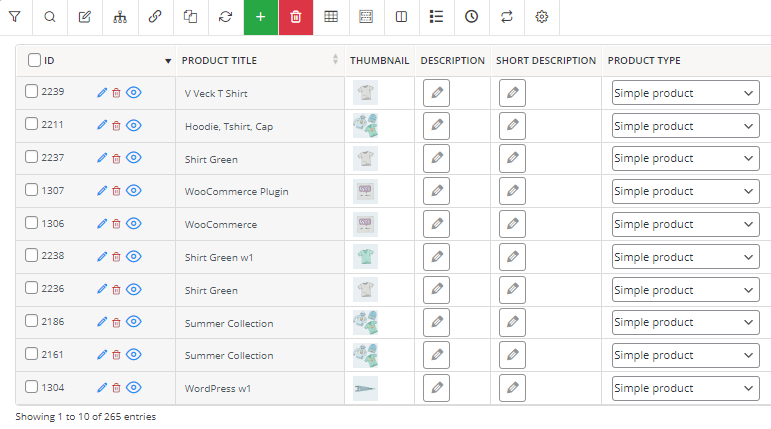Image resolution: width=771 pixels, height=429 pixels.
Task: Click ID number 2237
Action: tap(53, 157)
